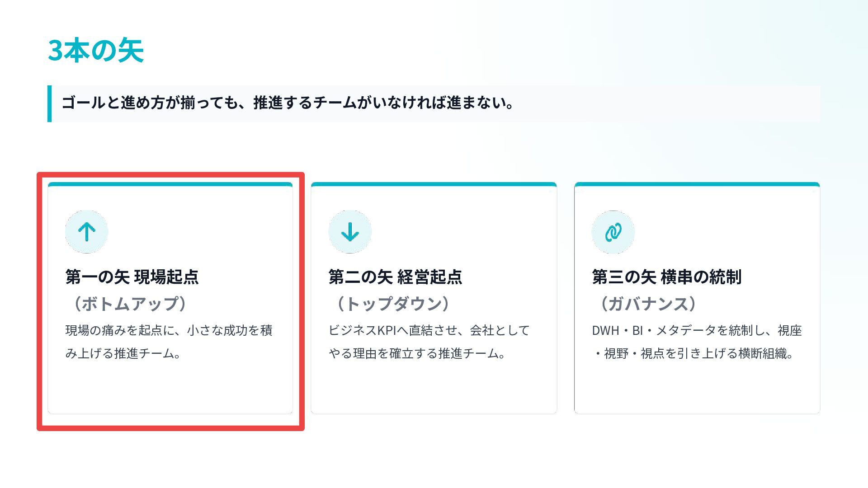Click the （トップダウン） subtitle text
The width and height of the screenshot is (868, 488).
click(389, 304)
